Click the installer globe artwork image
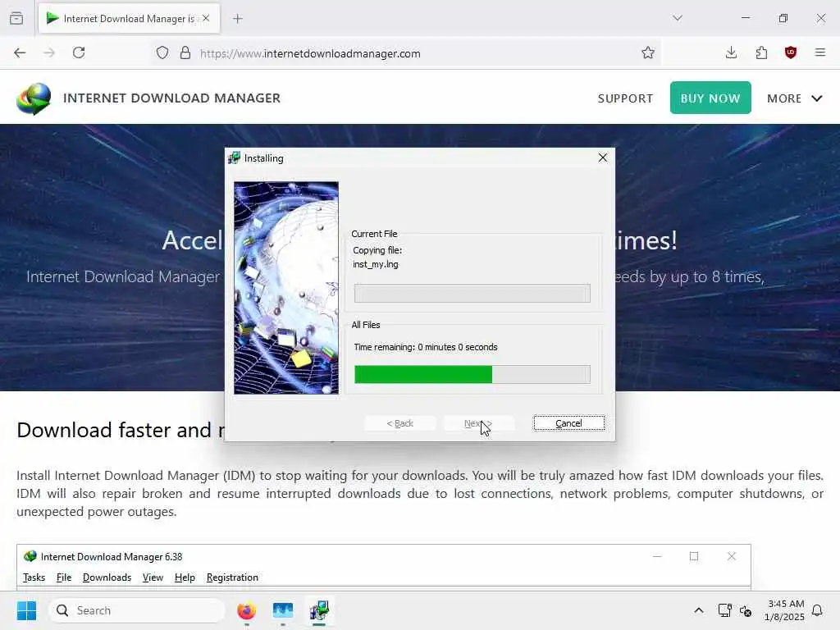This screenshot has width=840, height=630. 286,288
